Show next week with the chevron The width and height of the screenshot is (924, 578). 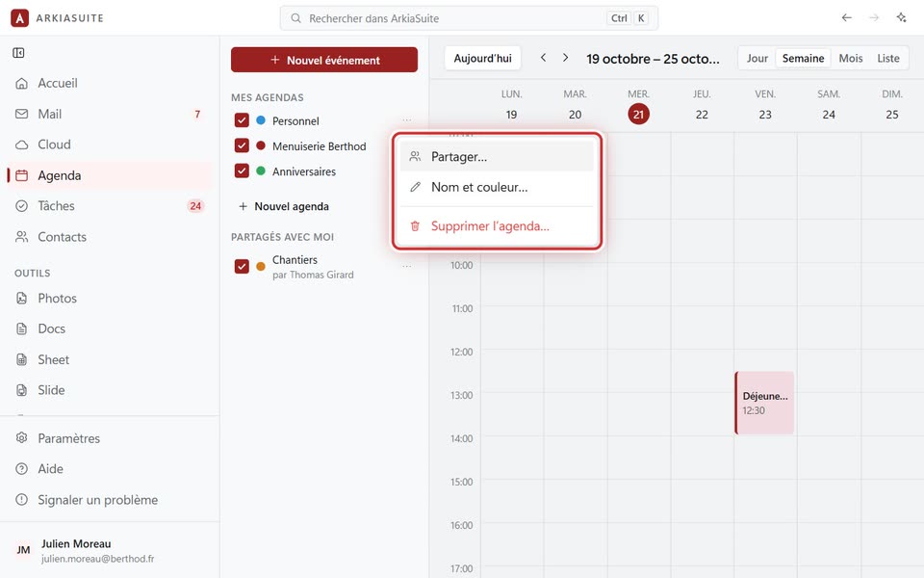(x=565, y=58)
